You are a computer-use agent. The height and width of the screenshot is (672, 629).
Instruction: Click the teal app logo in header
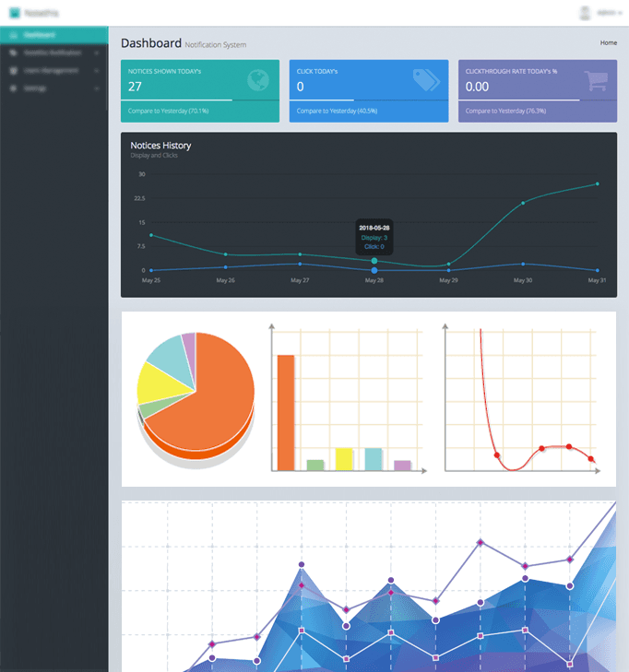coord(15,13)
